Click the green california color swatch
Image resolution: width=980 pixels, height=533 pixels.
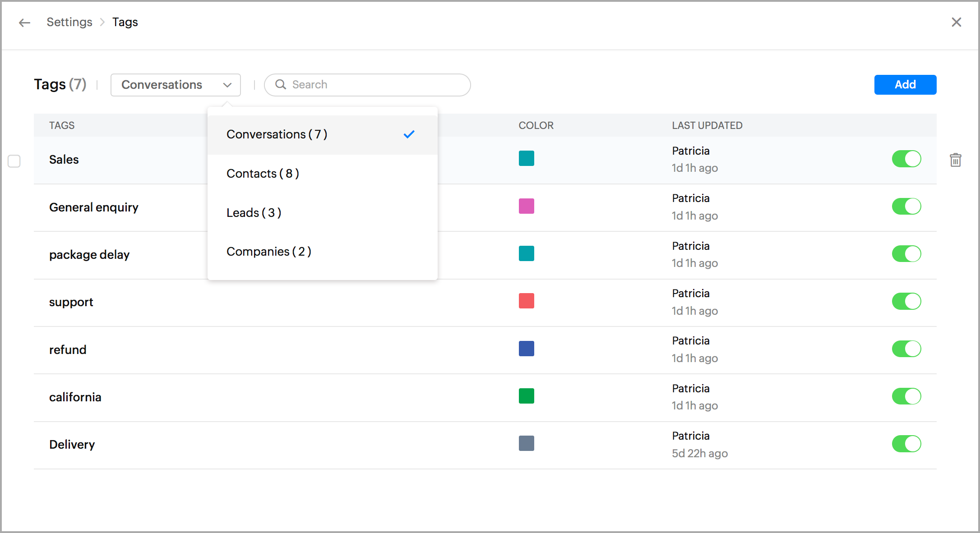coord(526,396)
